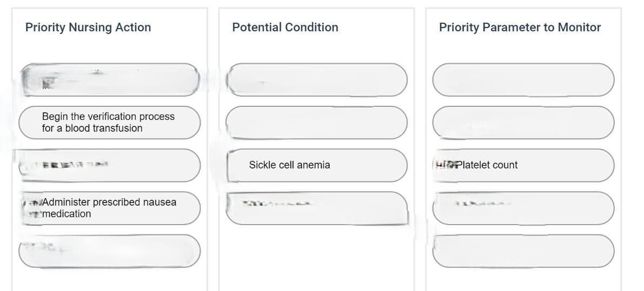Pick the 'Platelet count' parameter option
This screenshot has height=291, width=644.
tap(523, 165)
